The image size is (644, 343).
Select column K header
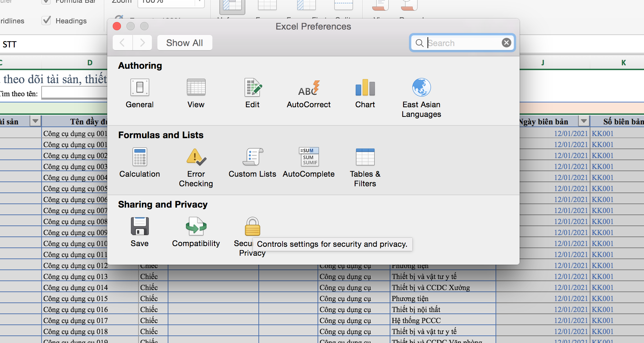[623, 63]
